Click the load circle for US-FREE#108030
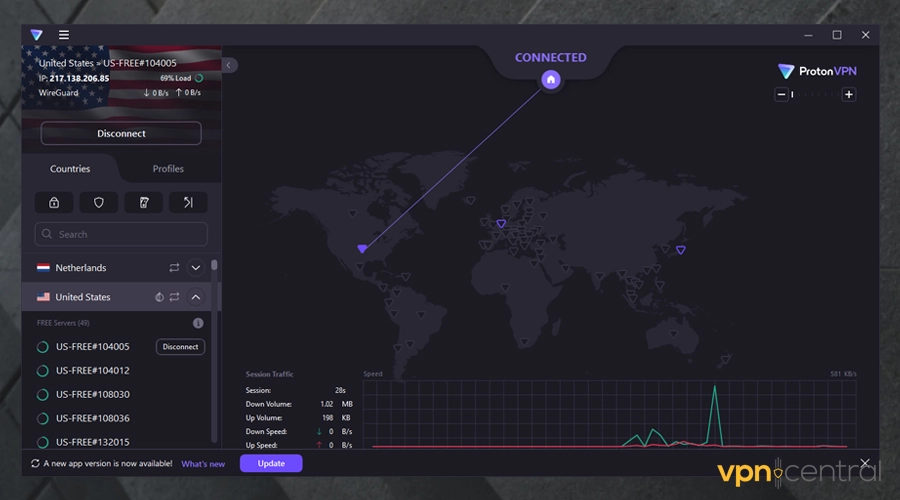 [42, 394]
